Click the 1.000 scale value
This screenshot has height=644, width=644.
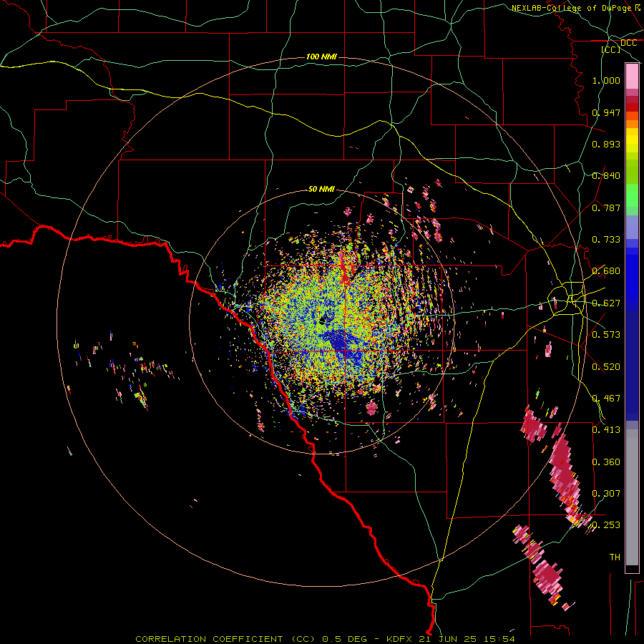click(x=606, y=80)
